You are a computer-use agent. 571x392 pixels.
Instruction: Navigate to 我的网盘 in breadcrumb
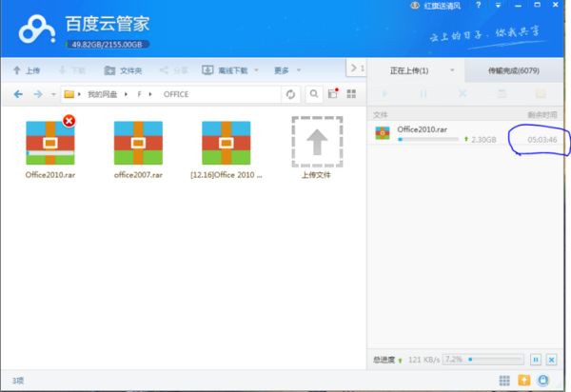pos(103,94)
